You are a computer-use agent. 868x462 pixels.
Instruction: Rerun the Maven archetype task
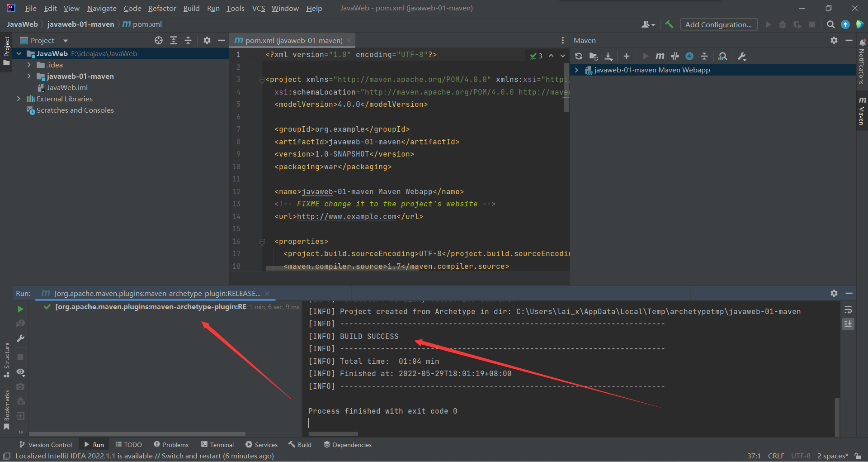click(20, 309)
